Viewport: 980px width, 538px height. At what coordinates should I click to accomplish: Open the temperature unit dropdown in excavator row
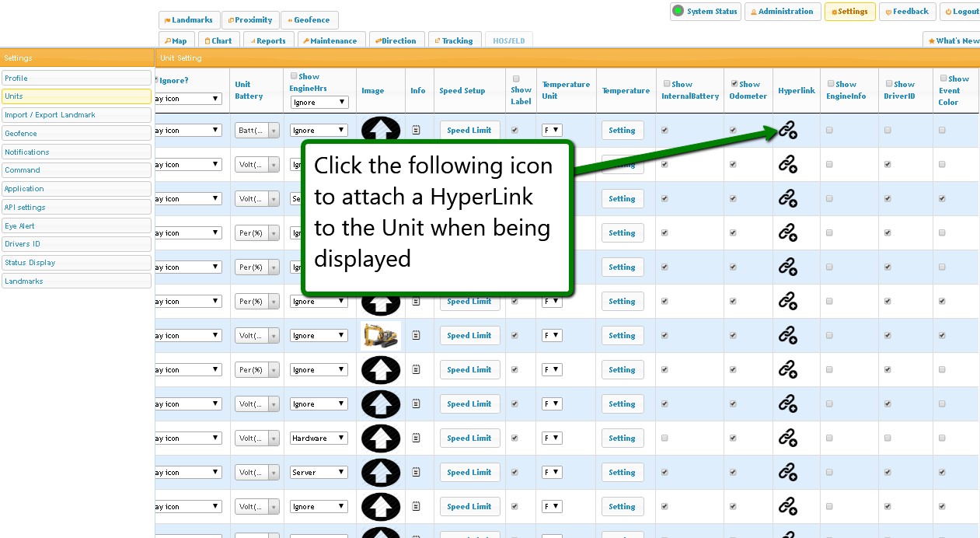click(x=552, y=336)
